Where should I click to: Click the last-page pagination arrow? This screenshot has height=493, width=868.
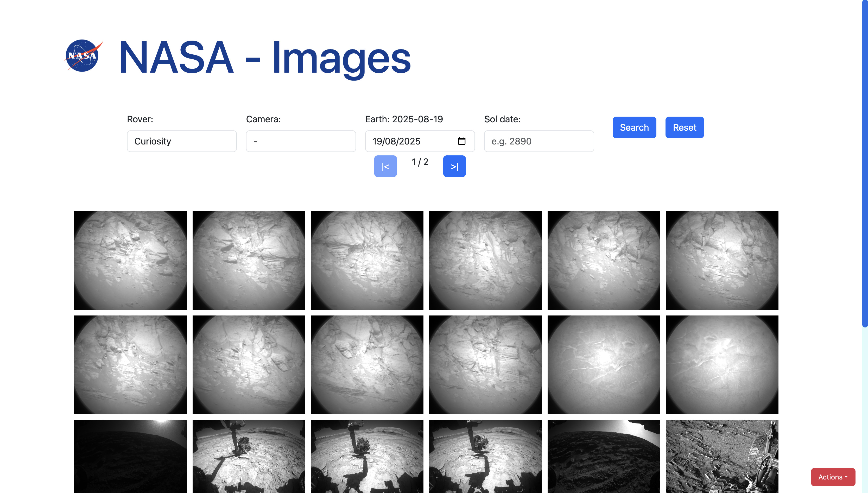click(x=454, y=166)
